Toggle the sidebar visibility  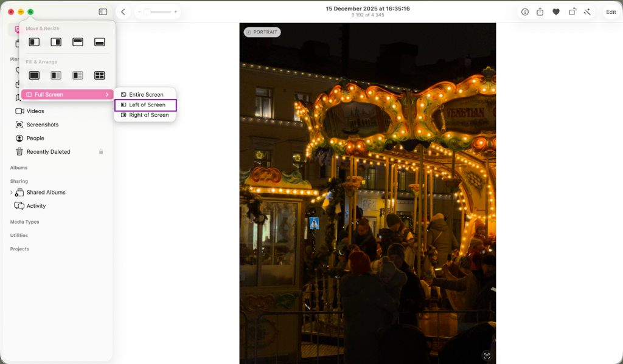103,12
